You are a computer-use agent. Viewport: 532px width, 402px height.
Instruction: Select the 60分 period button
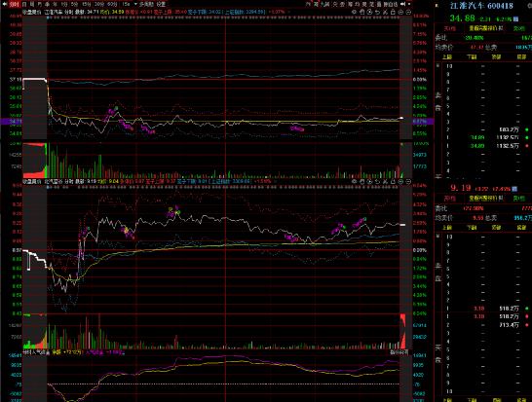[x=112, y=4]
